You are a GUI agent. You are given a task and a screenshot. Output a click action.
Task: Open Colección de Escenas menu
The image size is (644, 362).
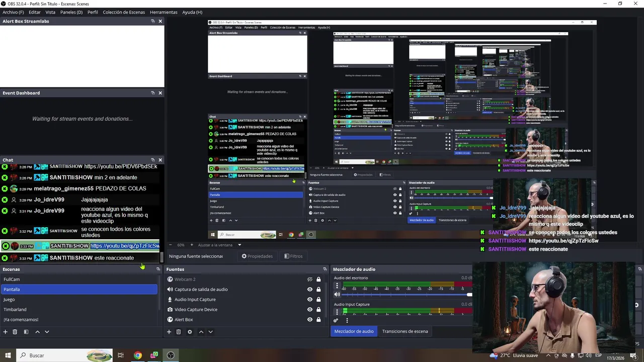(124, 12)
